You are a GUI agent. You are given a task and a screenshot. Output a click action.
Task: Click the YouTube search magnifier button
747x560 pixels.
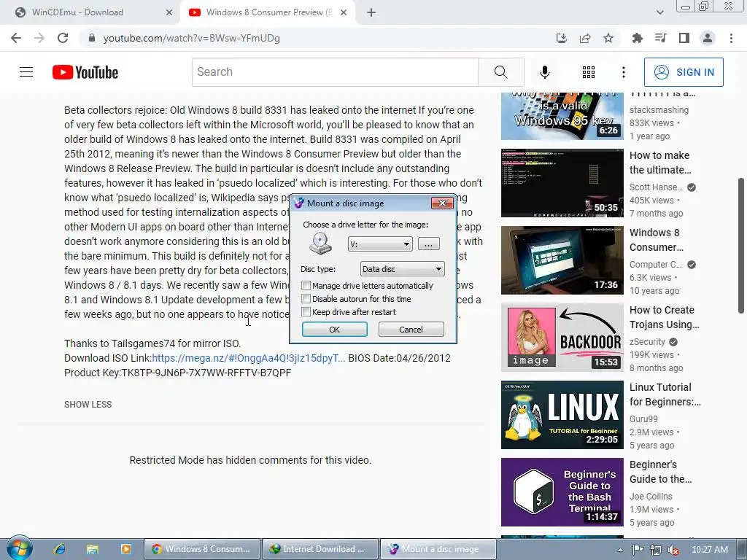tap(501, 72)
